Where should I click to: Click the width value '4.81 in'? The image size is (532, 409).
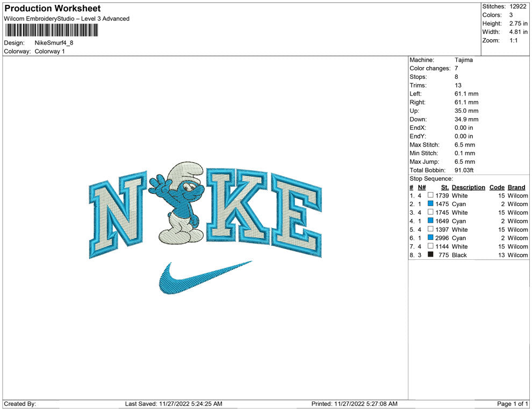[x=519, y=32]
